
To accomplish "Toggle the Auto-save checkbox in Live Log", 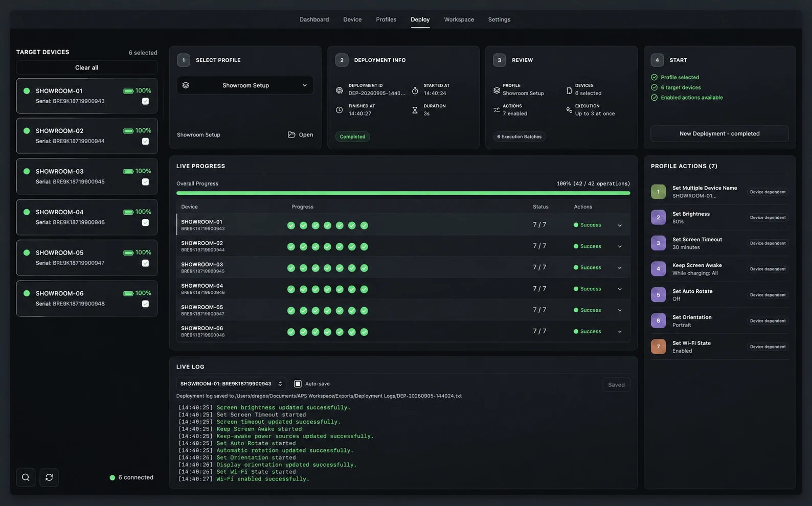I will tap(298, 384).
